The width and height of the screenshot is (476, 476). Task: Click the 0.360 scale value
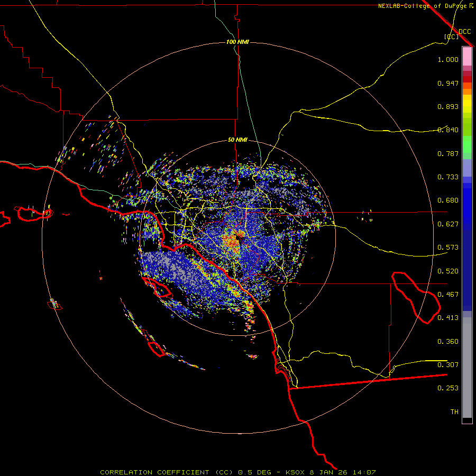(x=448, y=342)
